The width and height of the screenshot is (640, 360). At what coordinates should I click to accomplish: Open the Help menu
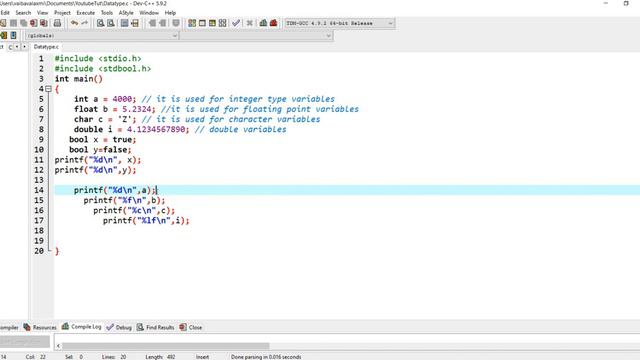170,13
